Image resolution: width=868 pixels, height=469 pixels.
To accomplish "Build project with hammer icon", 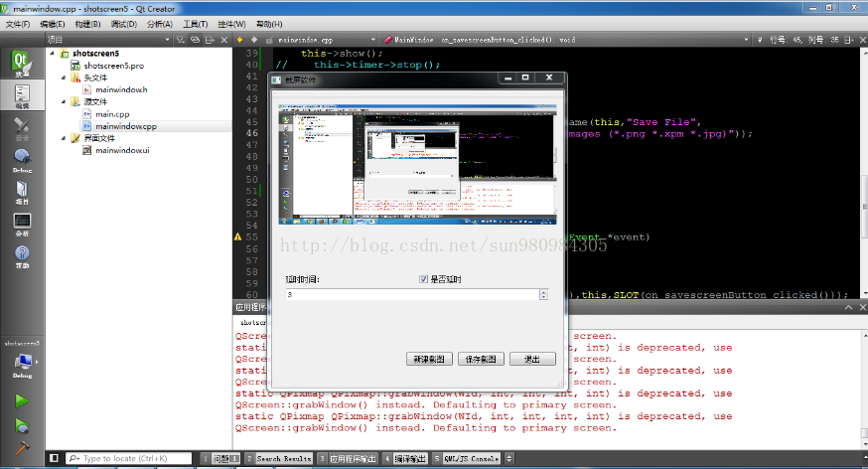I will click(22, 447).
